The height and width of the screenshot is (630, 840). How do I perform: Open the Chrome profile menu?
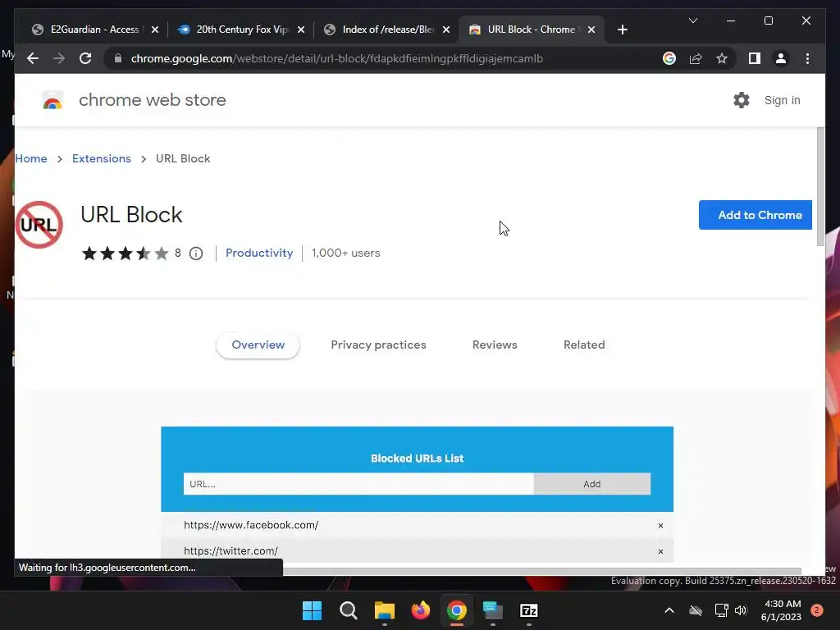point(781,58)
